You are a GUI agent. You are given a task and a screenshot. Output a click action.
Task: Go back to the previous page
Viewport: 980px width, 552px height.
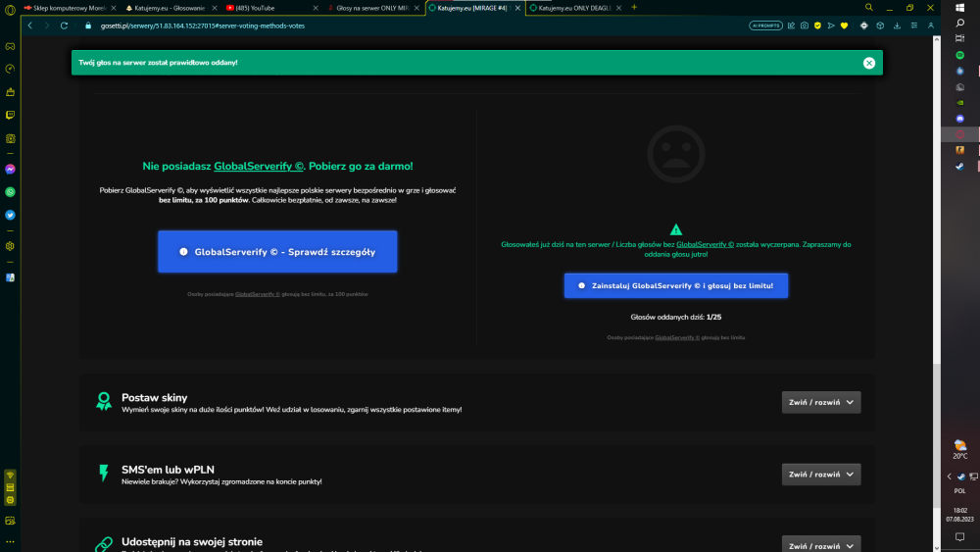pyautogui.click(x=30, y=25)
